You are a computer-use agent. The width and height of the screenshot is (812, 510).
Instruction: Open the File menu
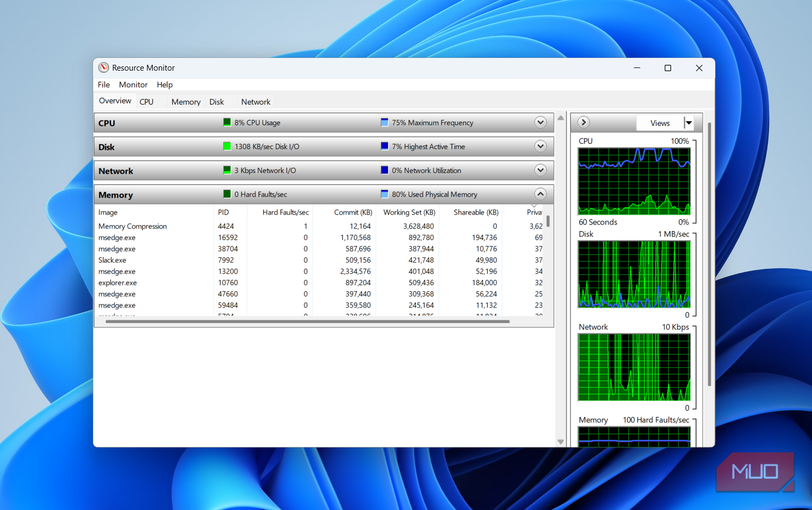coord(104,84)
